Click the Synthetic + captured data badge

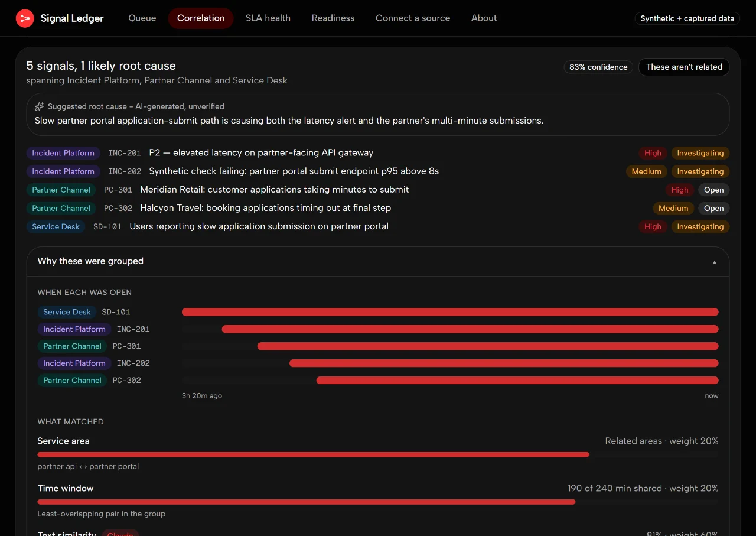click(687, 18)
